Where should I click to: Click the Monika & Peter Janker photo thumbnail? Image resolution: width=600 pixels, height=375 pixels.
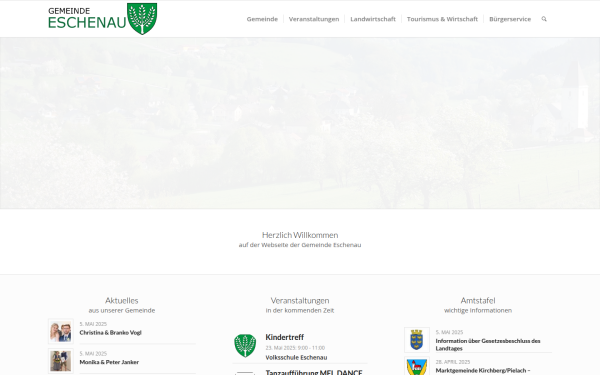[x=61, y=361]
